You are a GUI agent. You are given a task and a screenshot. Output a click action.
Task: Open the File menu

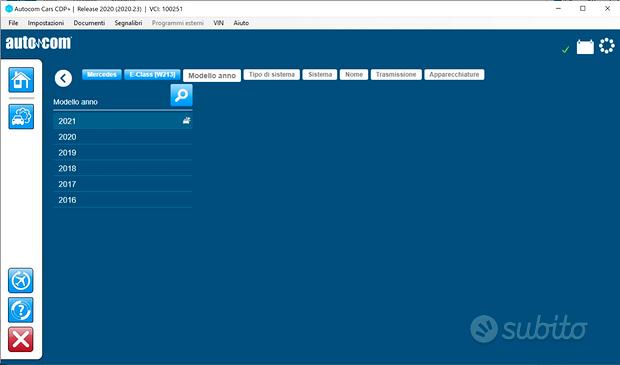coord(13,23)
